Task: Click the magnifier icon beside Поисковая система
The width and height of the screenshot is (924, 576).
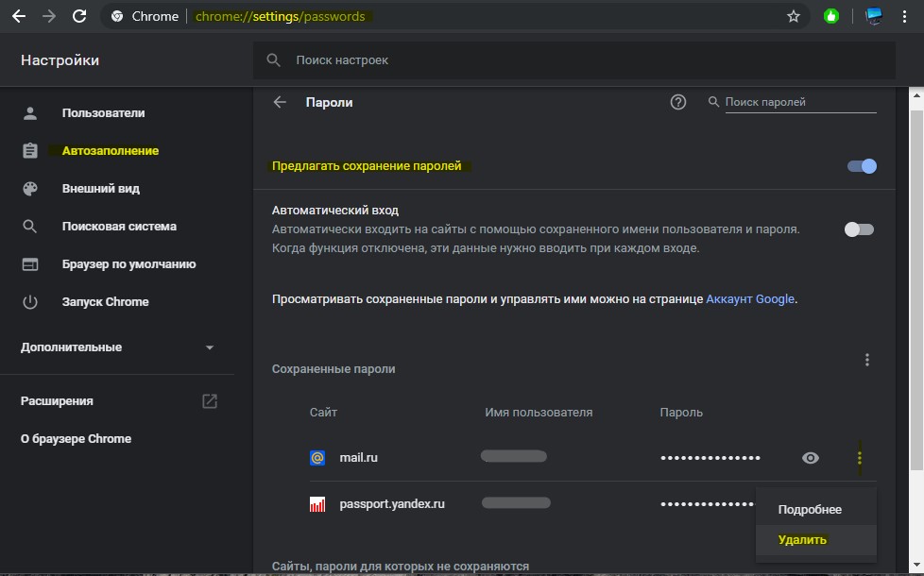Action: point(30,227)
